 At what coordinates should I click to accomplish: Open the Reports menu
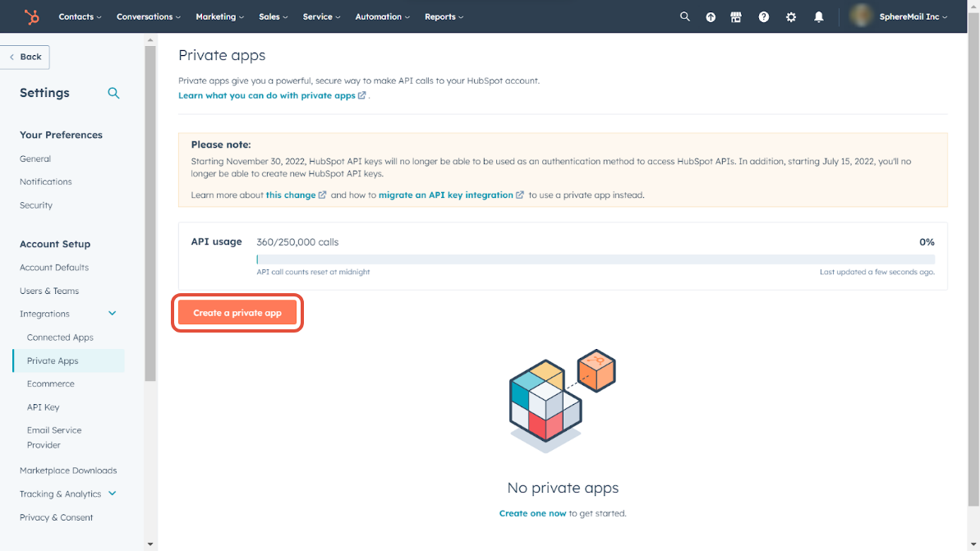[444, 17]
